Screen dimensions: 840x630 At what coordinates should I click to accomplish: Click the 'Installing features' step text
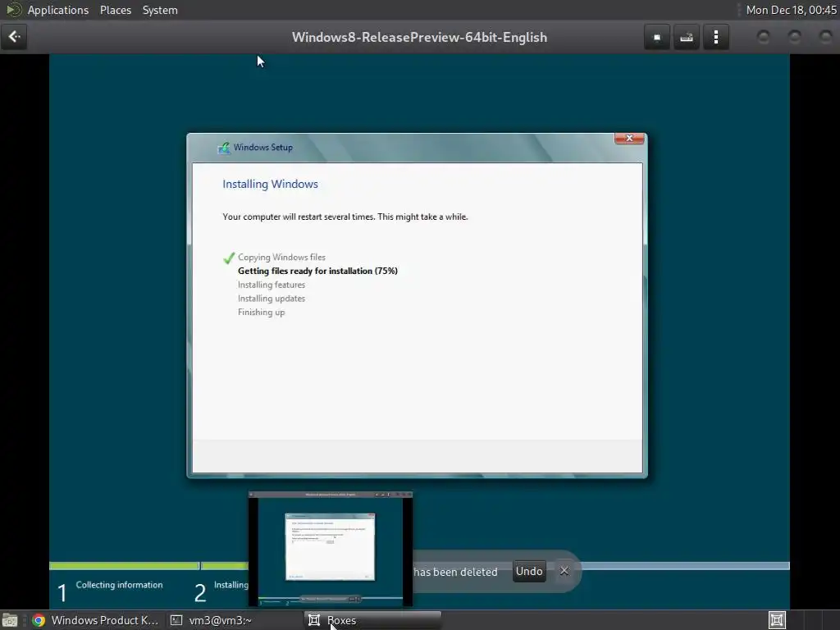tap(272, 285)
